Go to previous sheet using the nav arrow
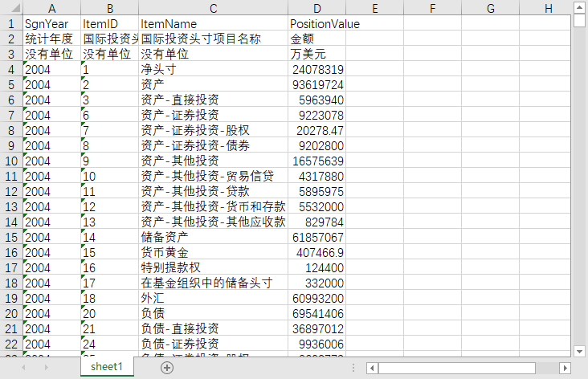The image size is (588, 379). 23,368
